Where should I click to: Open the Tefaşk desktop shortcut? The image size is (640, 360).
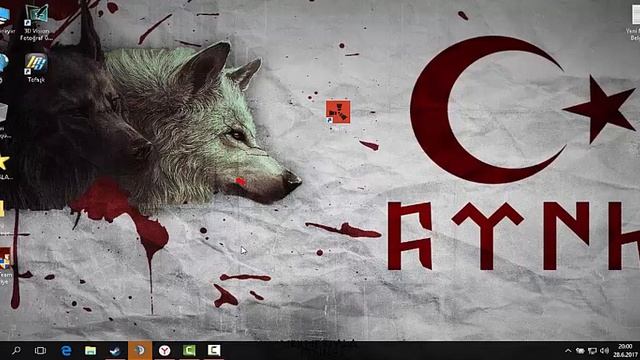pyautogui.click(x=36, y=68)
